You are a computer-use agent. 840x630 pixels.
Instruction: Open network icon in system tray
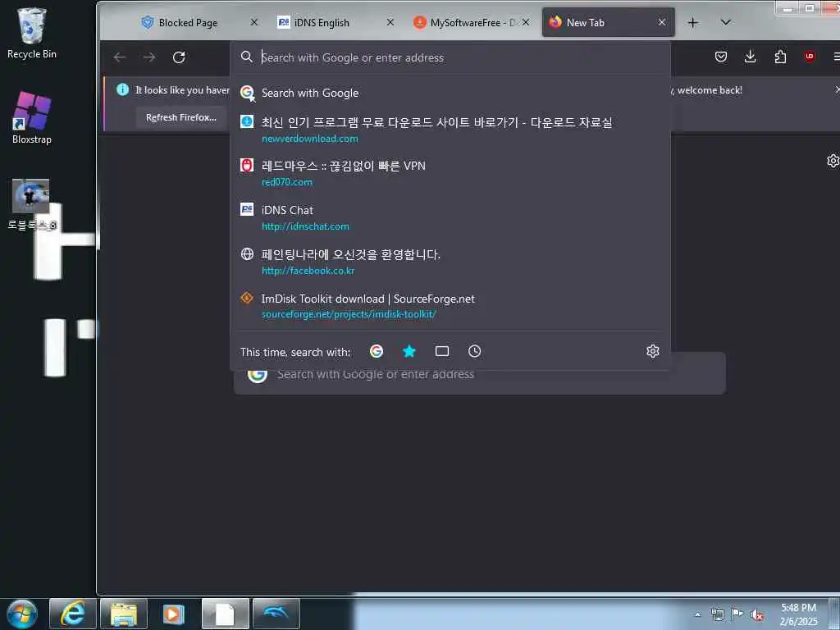[717, 615]
